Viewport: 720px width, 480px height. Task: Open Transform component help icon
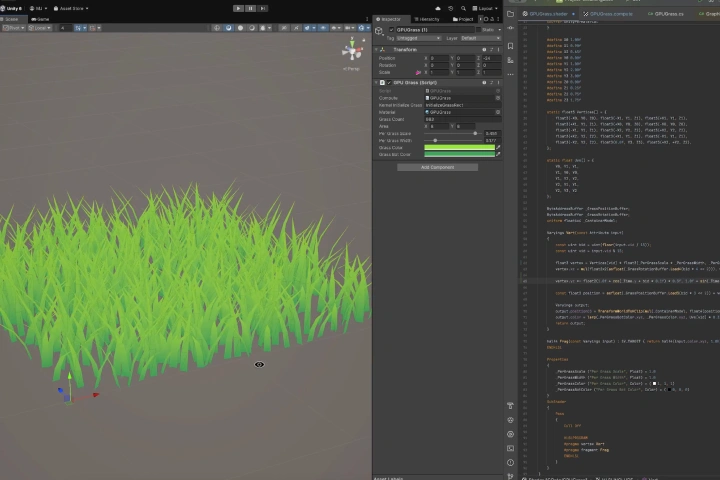pyautogui.click(x=484, y=50)
